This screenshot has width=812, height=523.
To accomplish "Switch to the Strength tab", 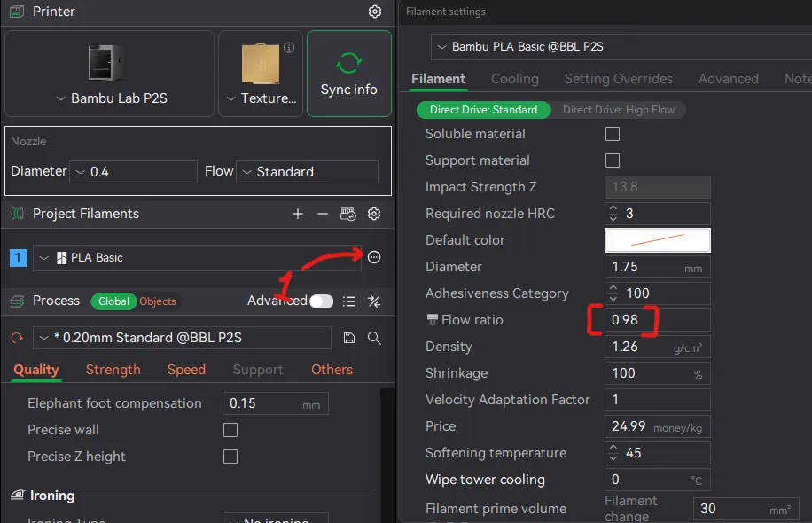I will click(x=113, y=370).
